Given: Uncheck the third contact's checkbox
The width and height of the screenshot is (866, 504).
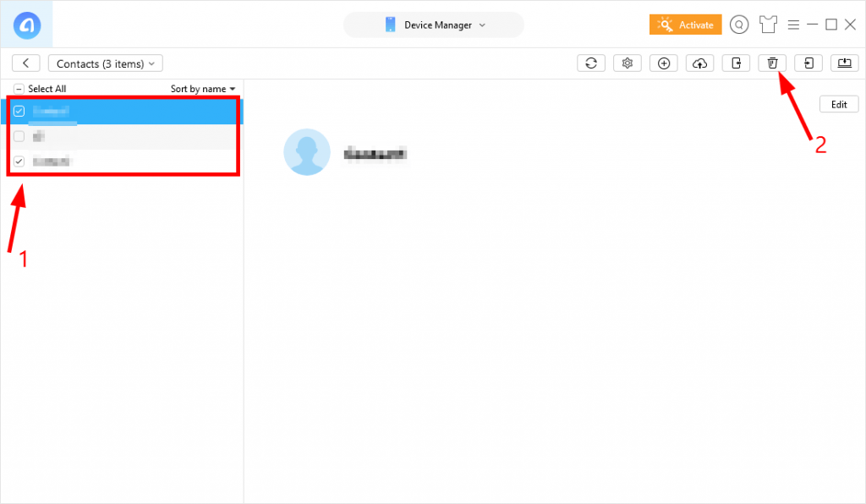Looking at the screenshot, I should tap(19, 161).
